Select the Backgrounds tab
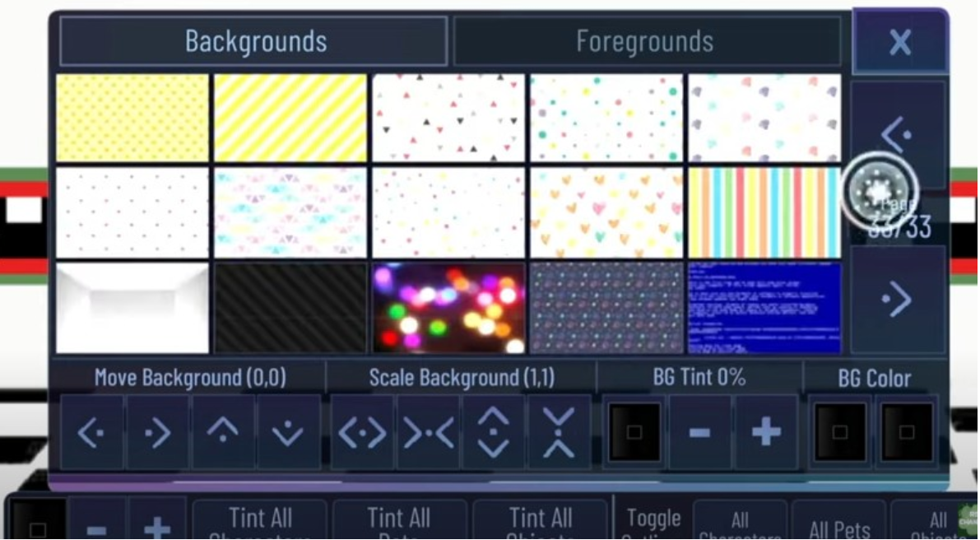 click(254, 41)
